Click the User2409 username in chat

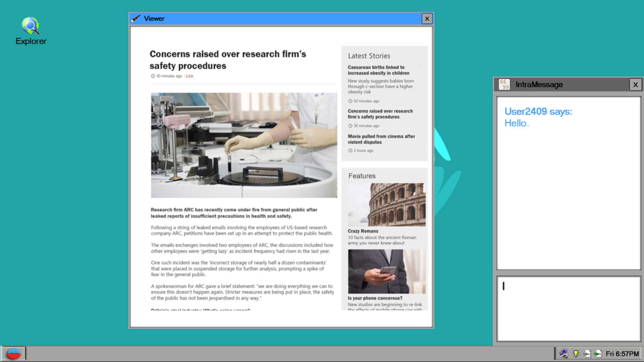click(x=526, y=112)
